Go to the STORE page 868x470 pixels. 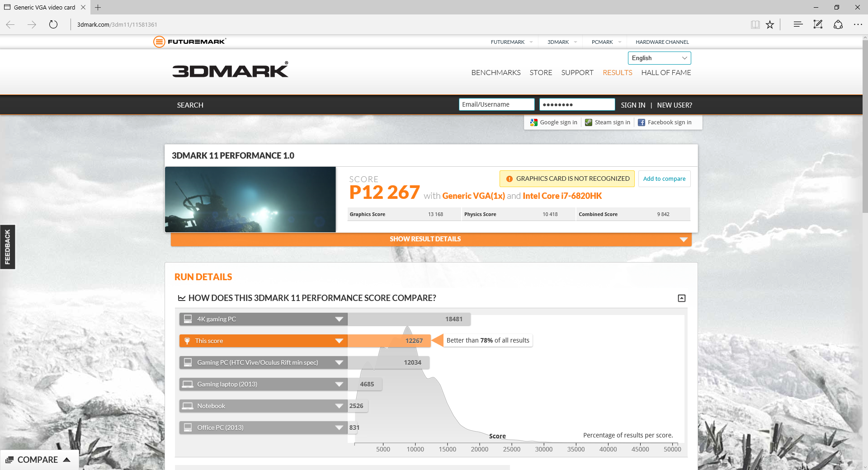click(x=541, y=73)
